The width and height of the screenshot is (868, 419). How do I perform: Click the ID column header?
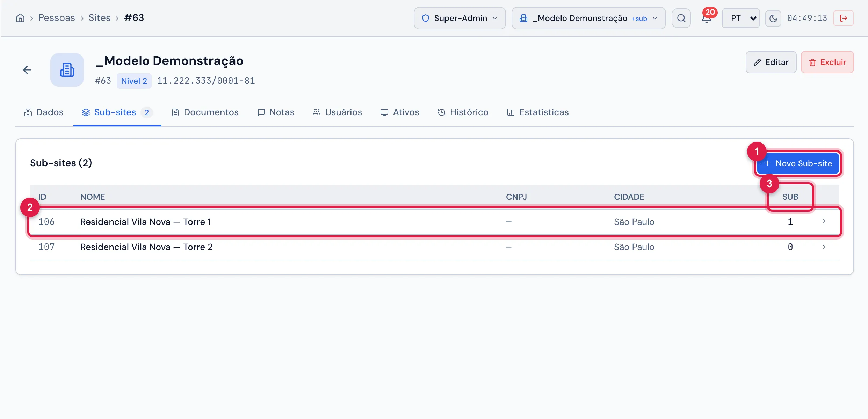tap(42, 197)
